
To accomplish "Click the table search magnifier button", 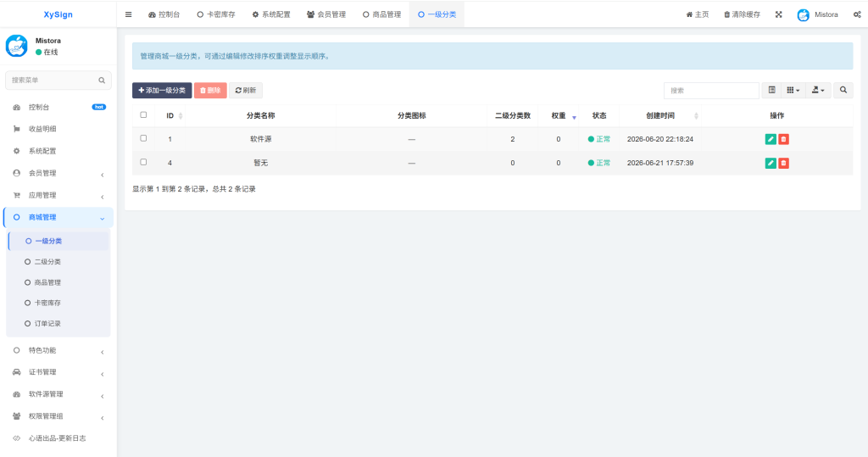I will point(843,90).
